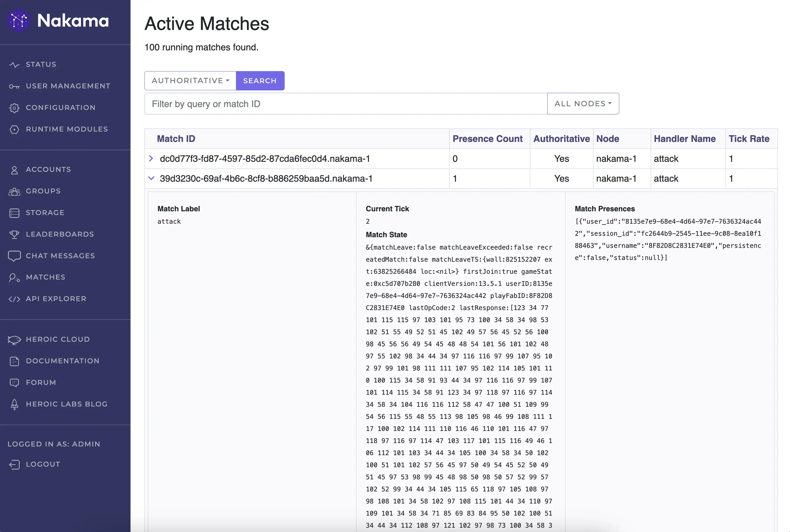Click the API Explorer code icon

tap(14, 299)
